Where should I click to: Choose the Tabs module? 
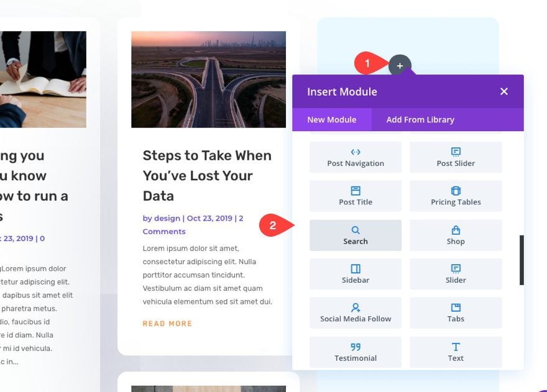(x=456, y=313)
